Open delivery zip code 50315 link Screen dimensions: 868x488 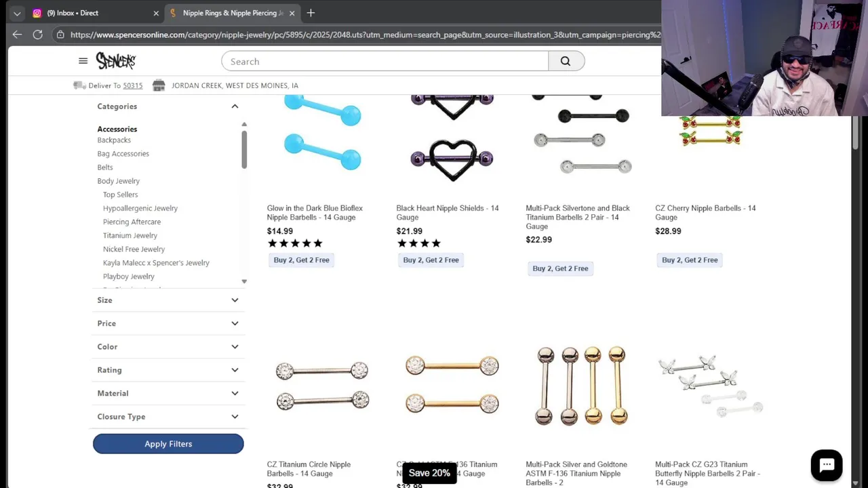133,85
